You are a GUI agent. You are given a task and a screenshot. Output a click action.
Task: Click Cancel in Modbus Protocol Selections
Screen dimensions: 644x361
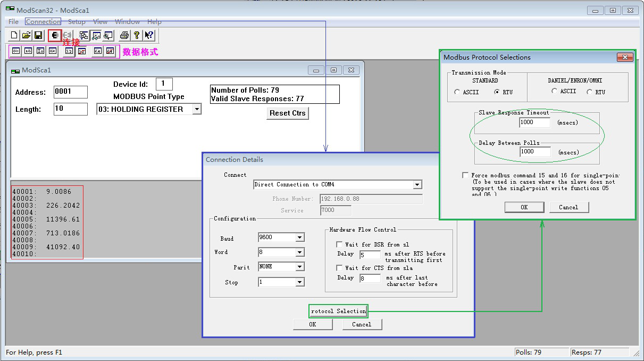pyautogui.click(x=568, y=207)
